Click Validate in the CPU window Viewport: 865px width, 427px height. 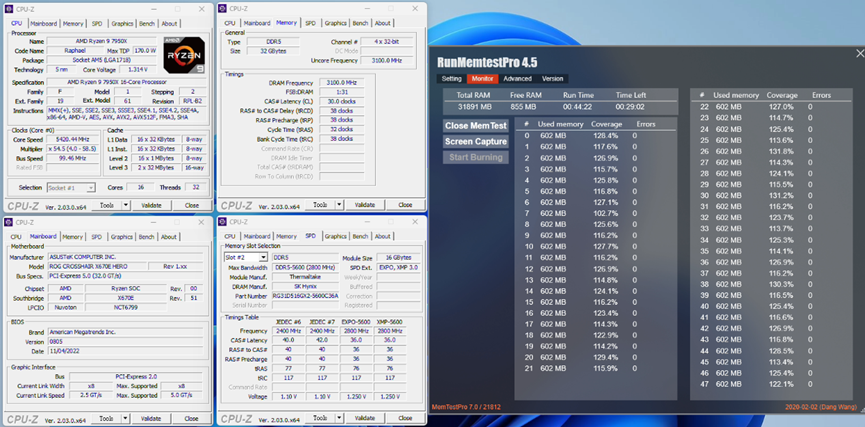click(151, 205)
